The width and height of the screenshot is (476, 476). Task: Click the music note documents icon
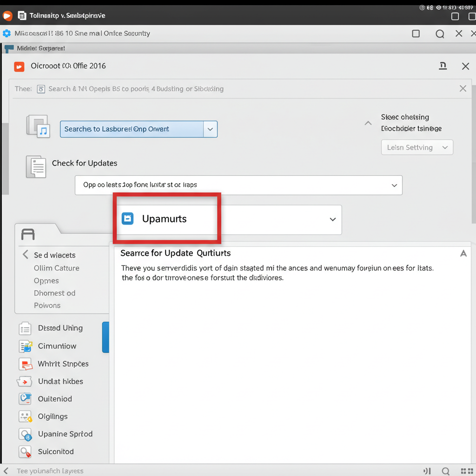[x=38, y=126]
